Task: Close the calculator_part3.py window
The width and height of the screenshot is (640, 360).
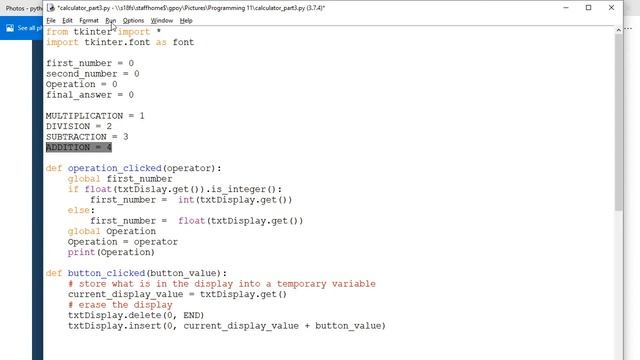Action: coord(611,8)
